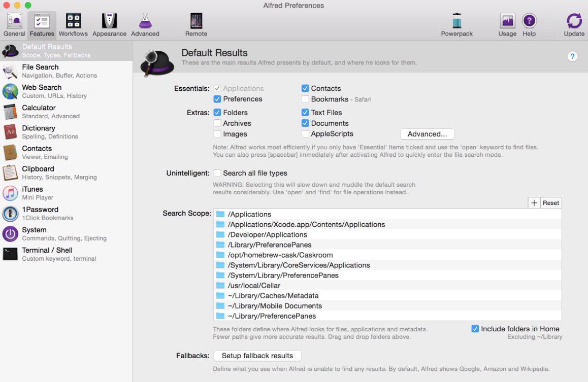588x382 pixels.
Task: Uncheck the Documents checkbox
Action: click(305, 123)
